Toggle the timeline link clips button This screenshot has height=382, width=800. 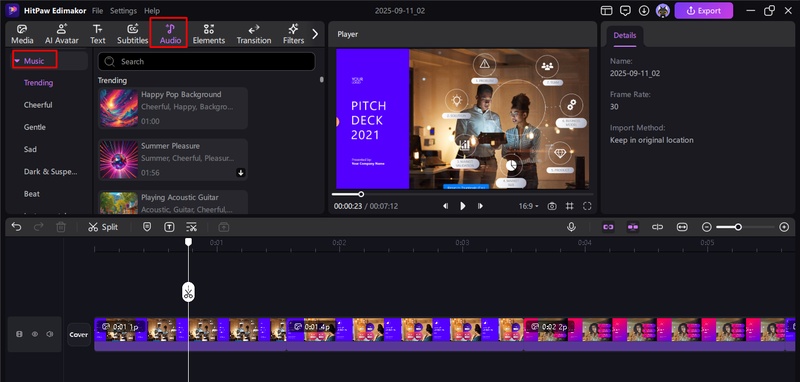click(x=608, y=227)
